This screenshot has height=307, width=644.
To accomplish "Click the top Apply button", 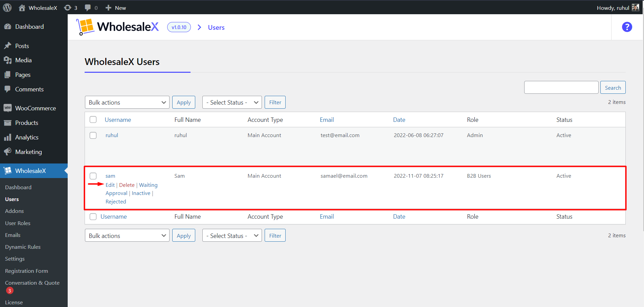I will coord(184,102).
